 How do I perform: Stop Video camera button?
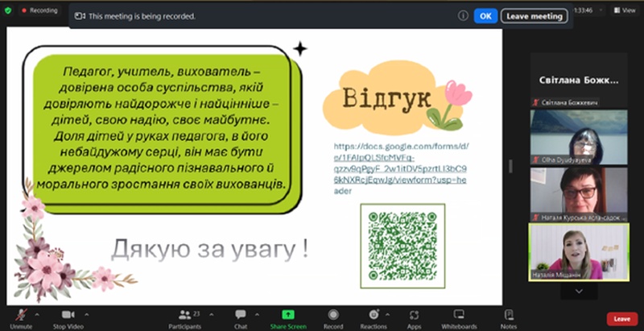coord(68,319)
